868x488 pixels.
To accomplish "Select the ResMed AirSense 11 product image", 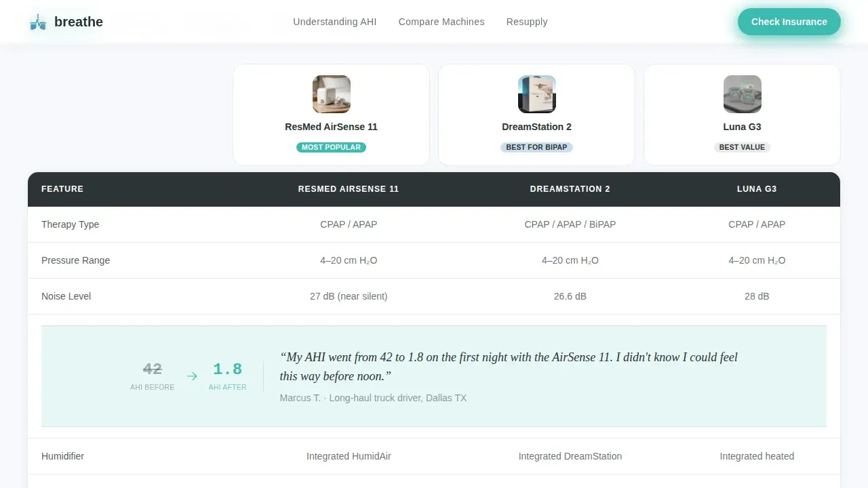I will pyautogui.click(x=331, y=94).
